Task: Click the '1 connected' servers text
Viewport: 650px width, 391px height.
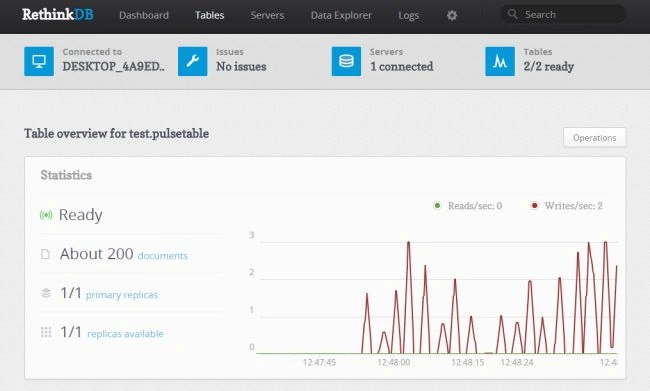Action: [401, 66]
